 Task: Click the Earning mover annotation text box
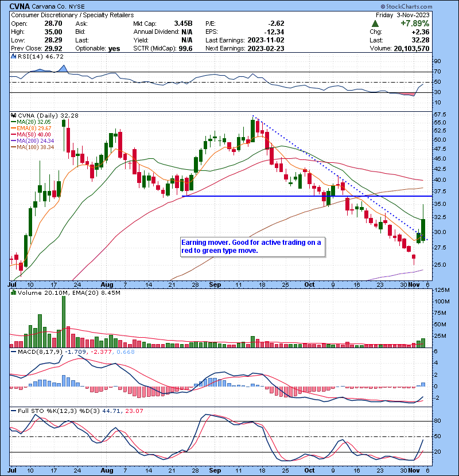(x=253, y=247)
